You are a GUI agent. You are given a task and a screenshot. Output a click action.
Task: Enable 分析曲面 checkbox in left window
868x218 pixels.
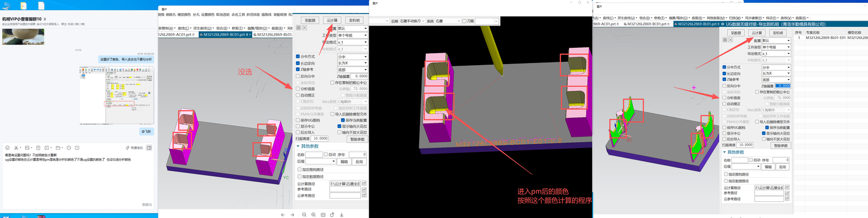(298, 89)
